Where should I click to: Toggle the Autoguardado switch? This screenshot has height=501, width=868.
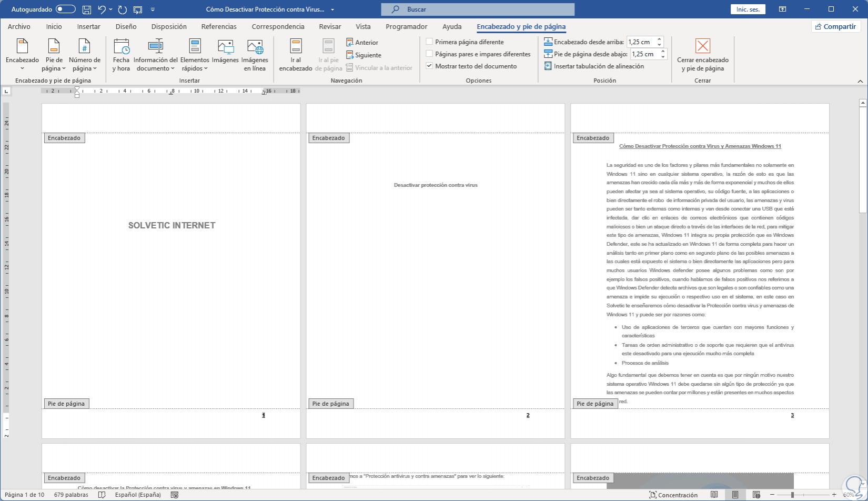(x=66, y=9)
